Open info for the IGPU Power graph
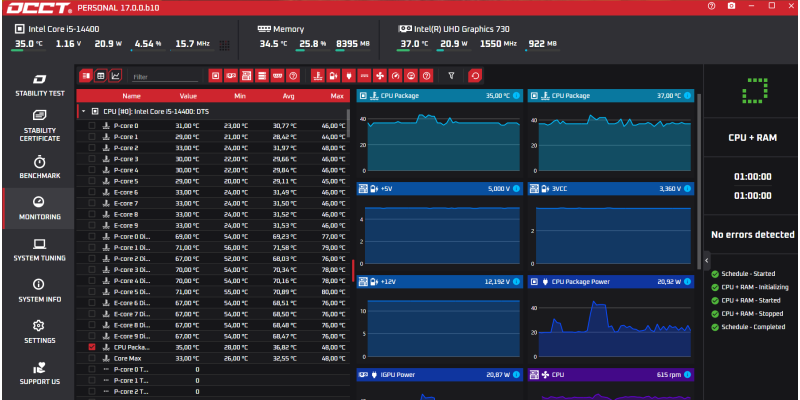This screenshot has height=400, width=800. (x=516, y=375)
